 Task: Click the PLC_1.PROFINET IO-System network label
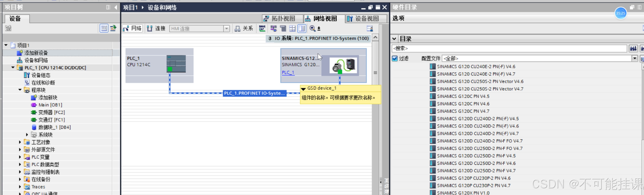pyautogui.click(x=254, y=93)
